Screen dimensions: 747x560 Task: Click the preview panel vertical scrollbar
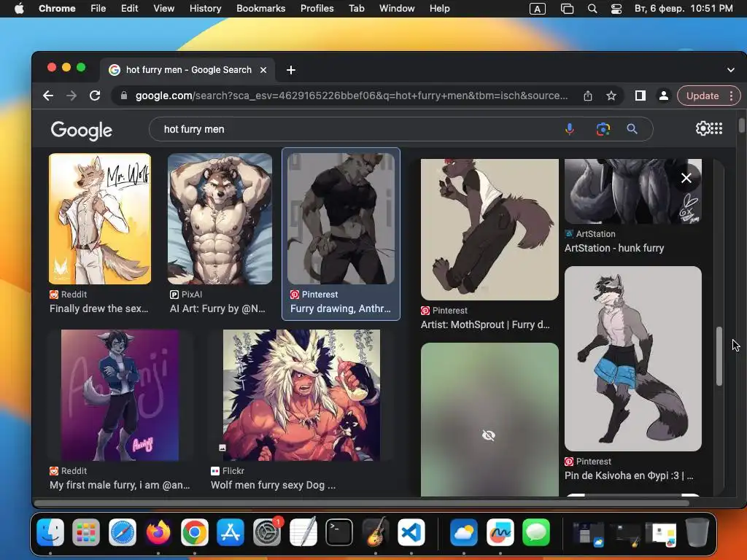pos(719,356)
